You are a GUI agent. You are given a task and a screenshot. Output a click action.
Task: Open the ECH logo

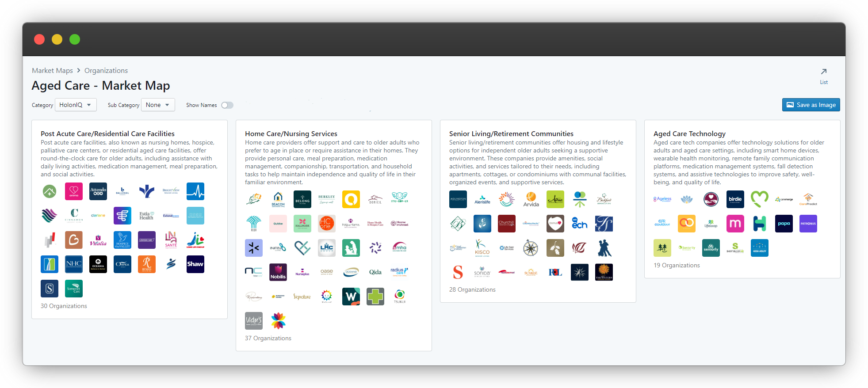coord(580,224)
